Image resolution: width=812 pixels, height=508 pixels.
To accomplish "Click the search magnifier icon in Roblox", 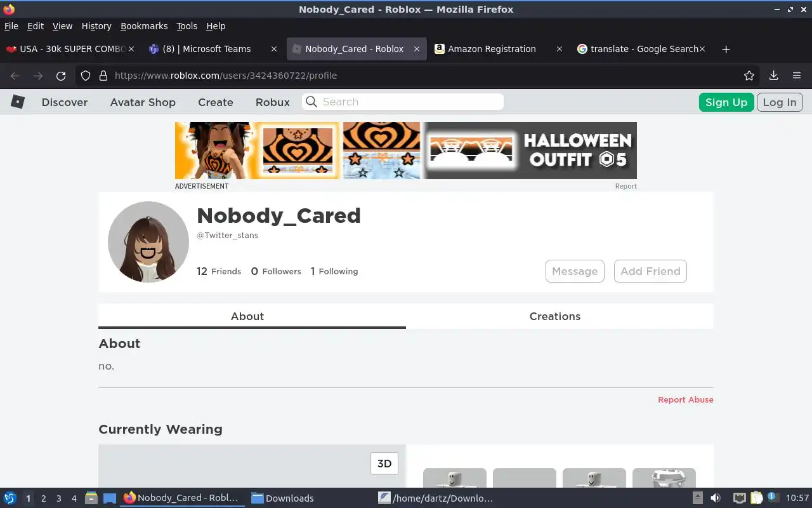I will tap(311, 102).
